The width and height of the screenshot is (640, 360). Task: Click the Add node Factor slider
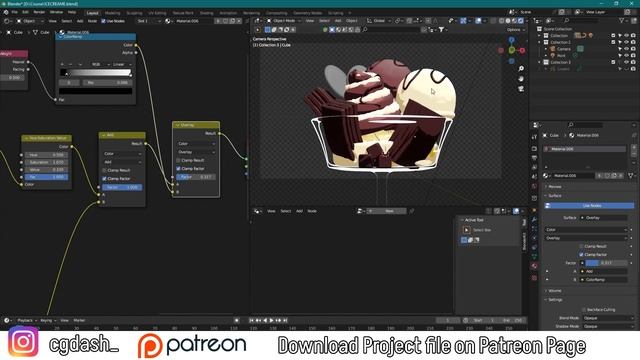click(122, 187)
